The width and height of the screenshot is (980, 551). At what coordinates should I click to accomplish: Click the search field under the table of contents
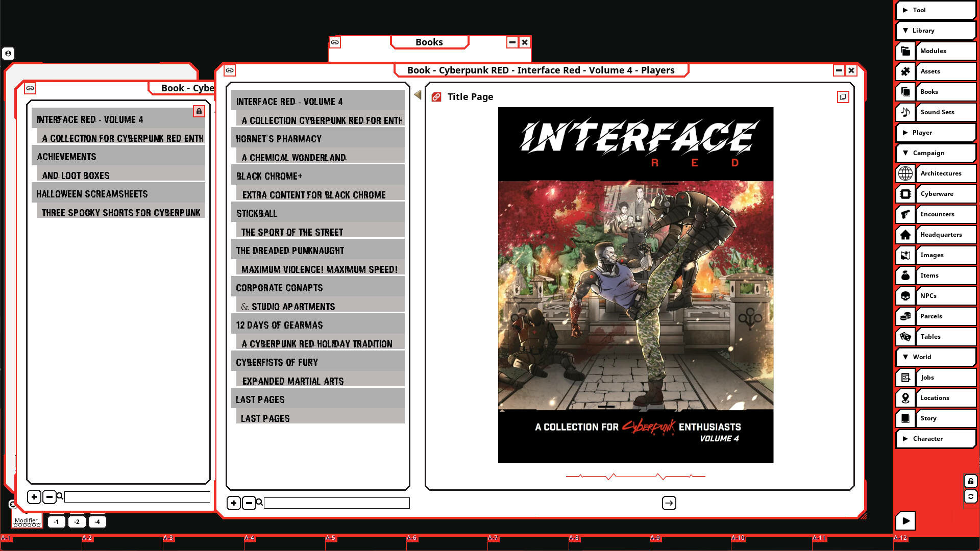(337, 503)
